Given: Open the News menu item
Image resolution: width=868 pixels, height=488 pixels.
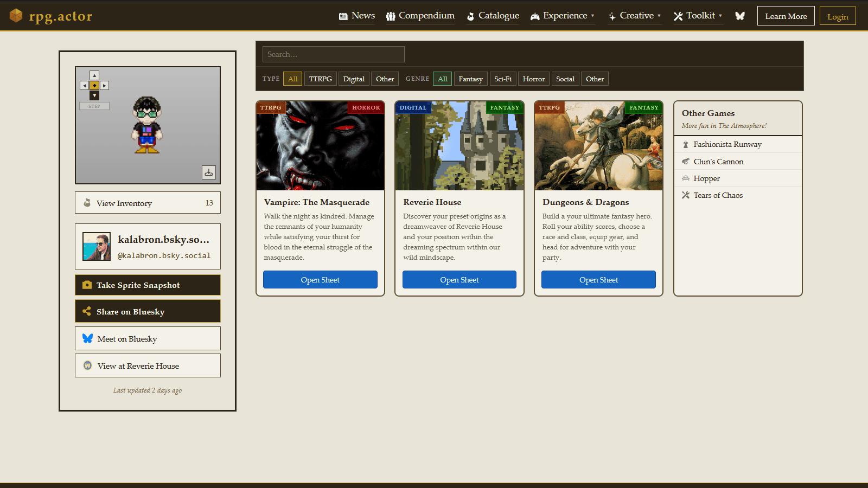Looking at the screenshot, I should (357, 16).
